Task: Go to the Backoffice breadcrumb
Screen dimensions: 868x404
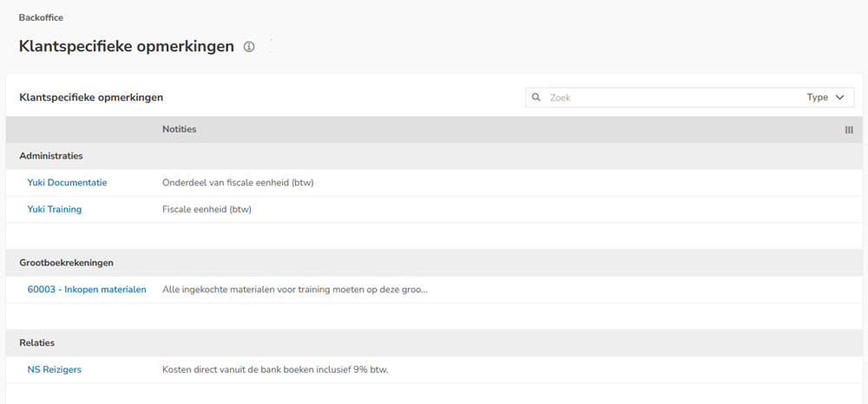Action: pyautogui.click(x=41, y=17)
